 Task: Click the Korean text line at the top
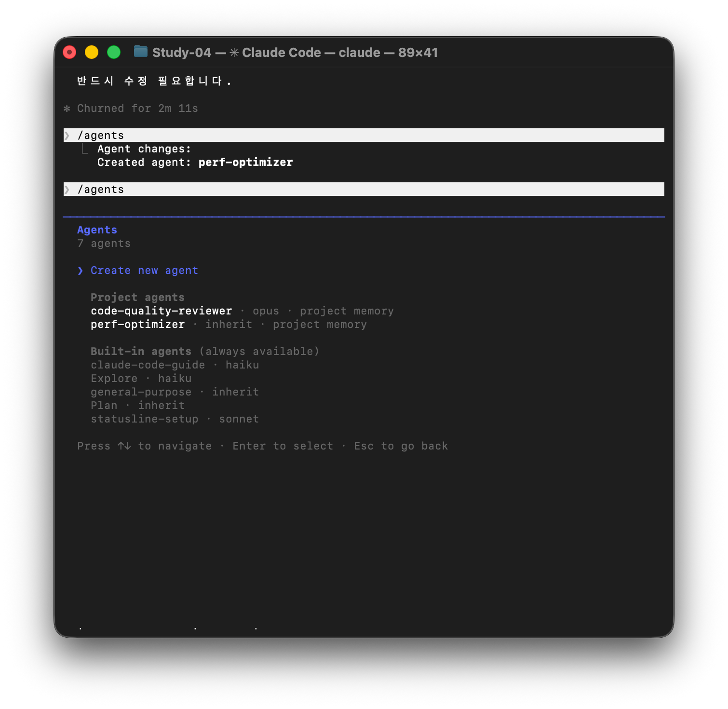coord(154,81)
